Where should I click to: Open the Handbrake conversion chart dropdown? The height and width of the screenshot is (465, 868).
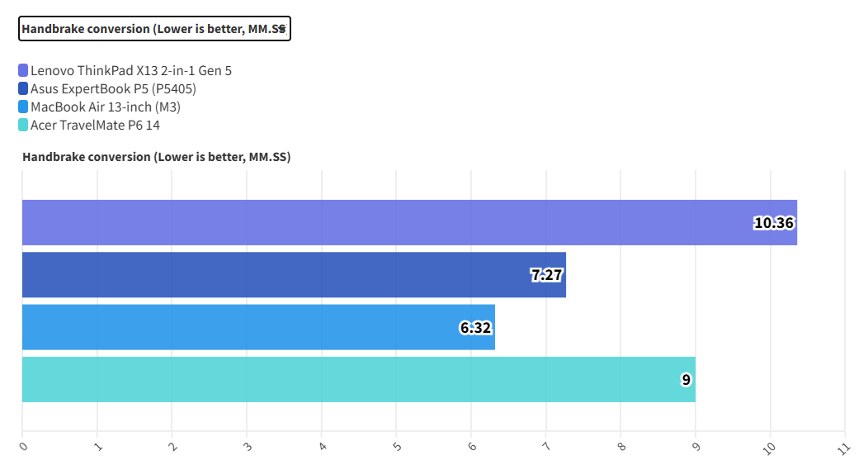[154, 29]
